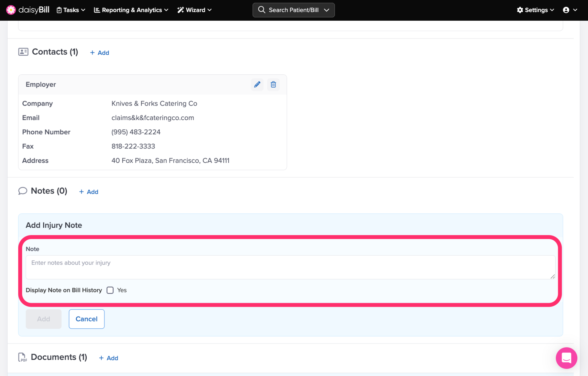Image resolution: width=588 pixels, height=376 pixels.
Task: Add a new document
Action: pyautogui.click(x=109, y=358)
